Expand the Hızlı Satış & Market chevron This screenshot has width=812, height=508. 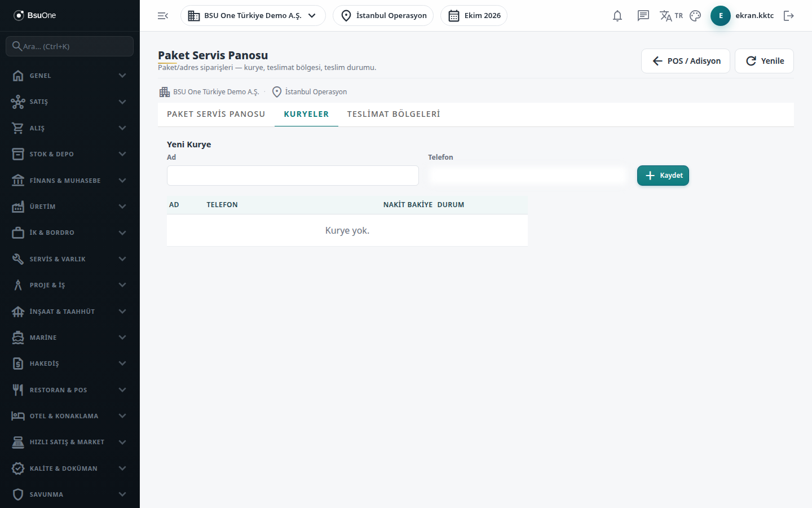tap(122, 442)
